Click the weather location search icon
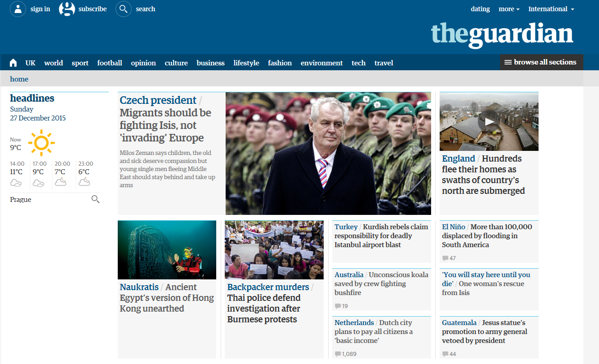 [x=95, y=199]
